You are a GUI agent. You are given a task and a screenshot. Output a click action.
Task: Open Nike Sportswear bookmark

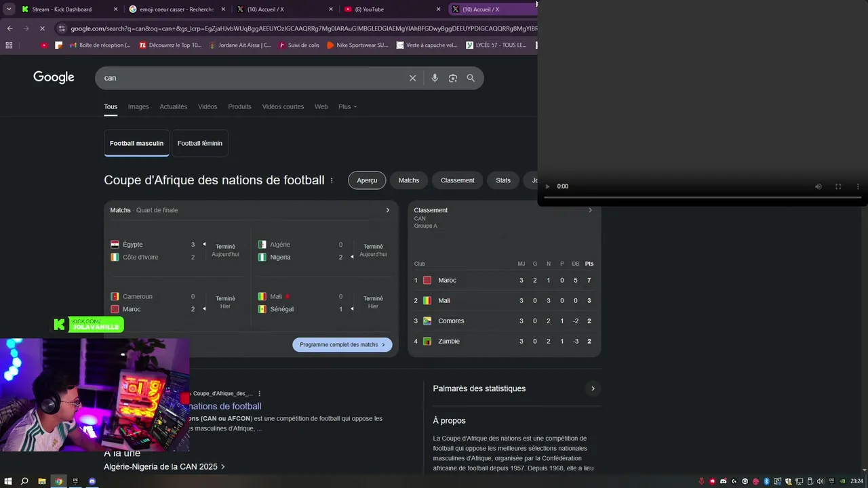pyautogui.click(x=357, y=45)
